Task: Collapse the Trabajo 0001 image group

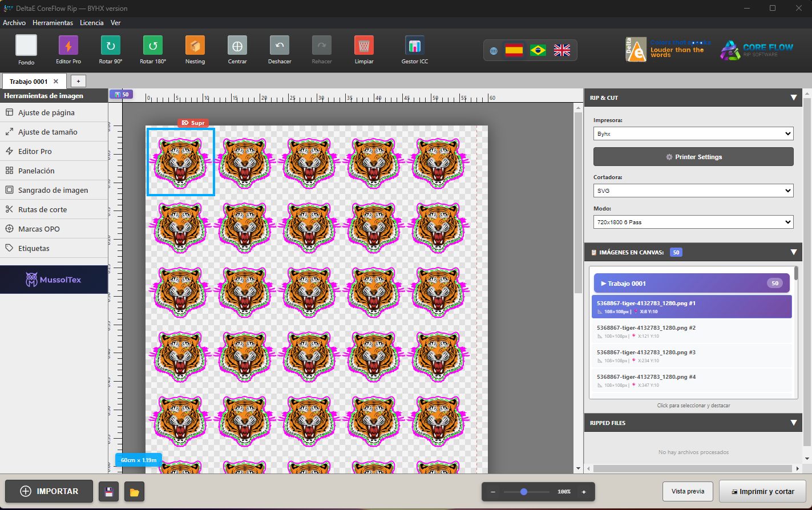Action: (692, 284)
